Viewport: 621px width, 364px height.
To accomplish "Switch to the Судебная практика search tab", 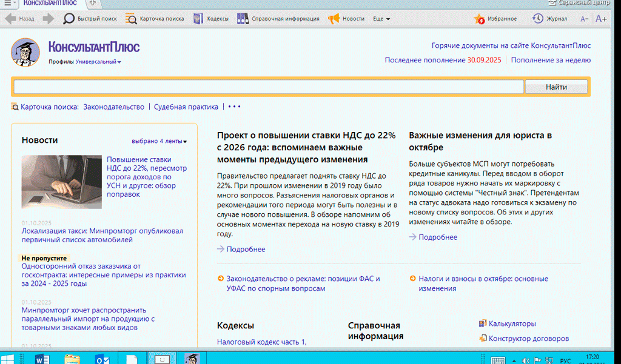I will (x=186, y=107).
